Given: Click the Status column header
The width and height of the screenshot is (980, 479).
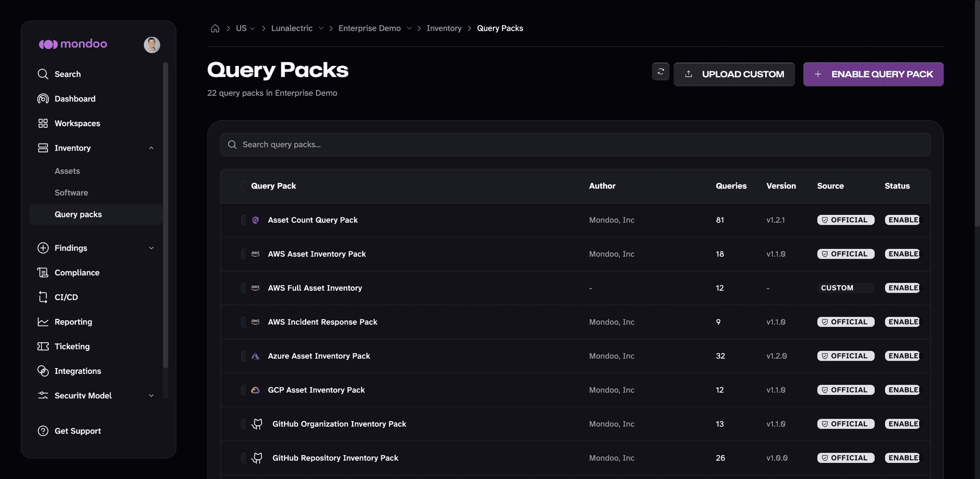Looking at the screenshot, I should click(x=897, y=186).
